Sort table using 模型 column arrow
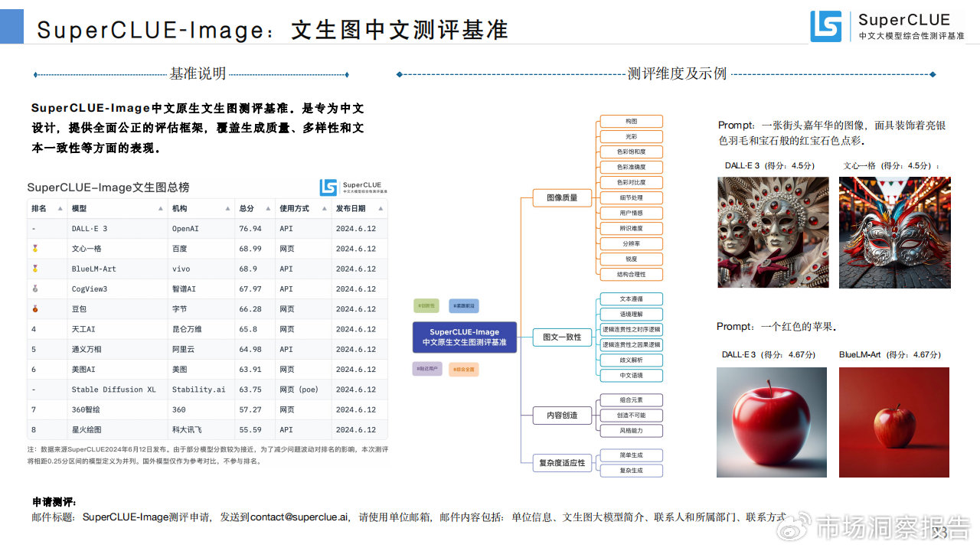Screen dimensions: 980x551 [x=161, y=209]
